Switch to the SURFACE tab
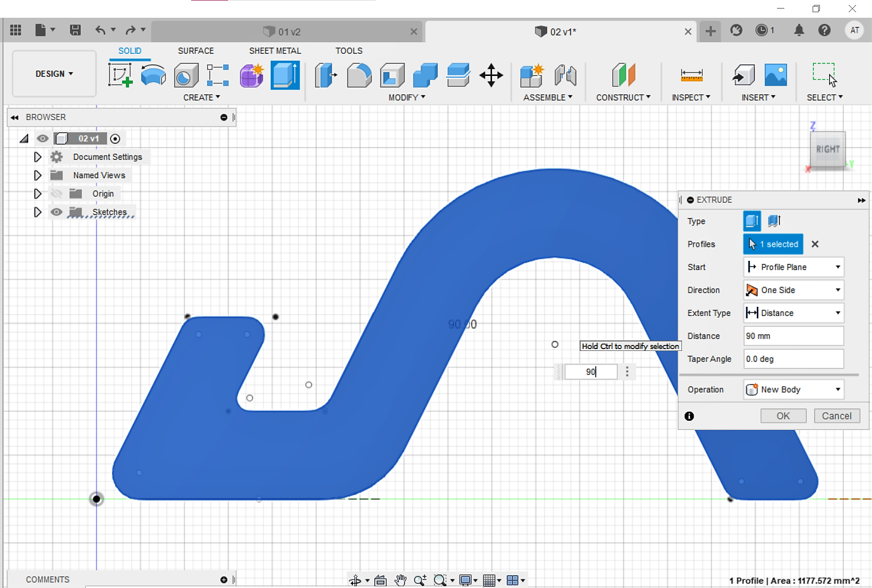Viewport: 872px width, 588px height. point(196,51)
